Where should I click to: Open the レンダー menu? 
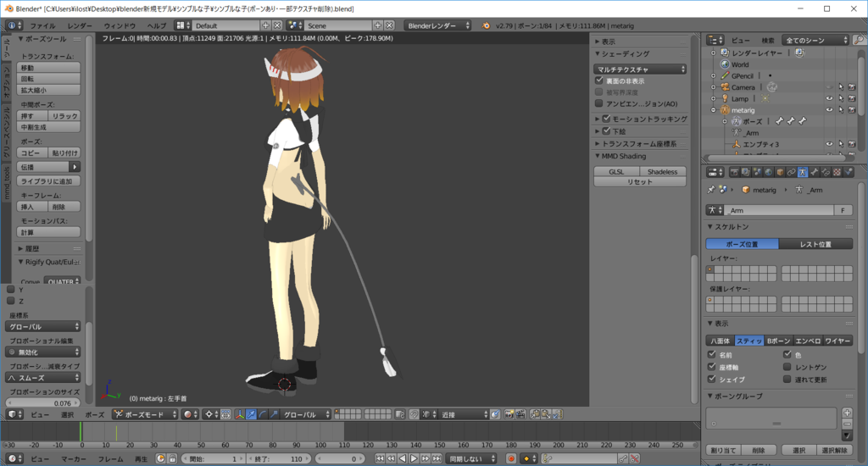pyautogui.click(x=81, y=26)
